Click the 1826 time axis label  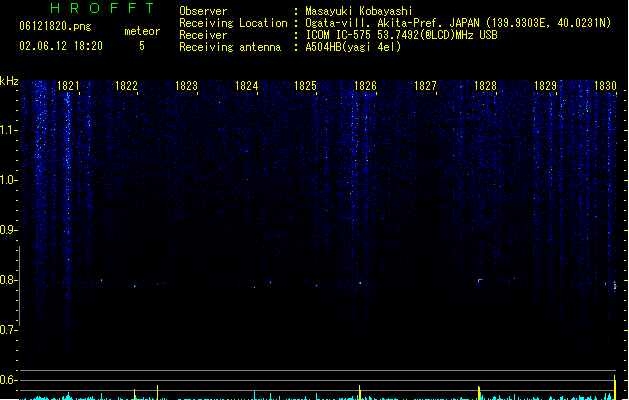pos(365,86)
